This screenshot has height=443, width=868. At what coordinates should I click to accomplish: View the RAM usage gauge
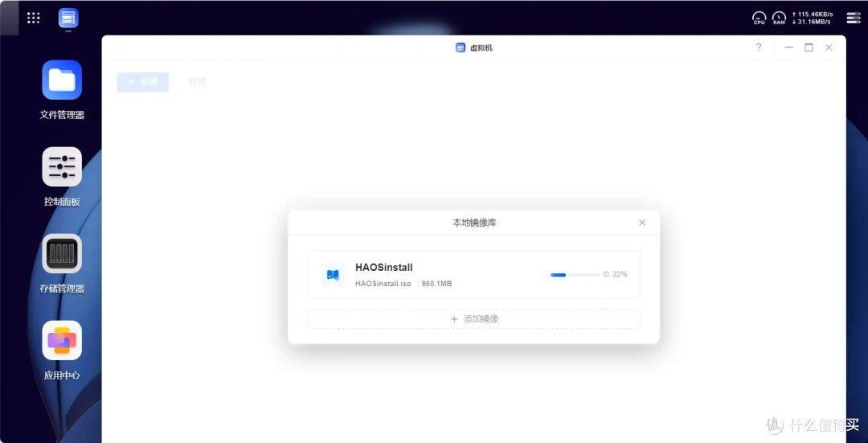[779, 18]
